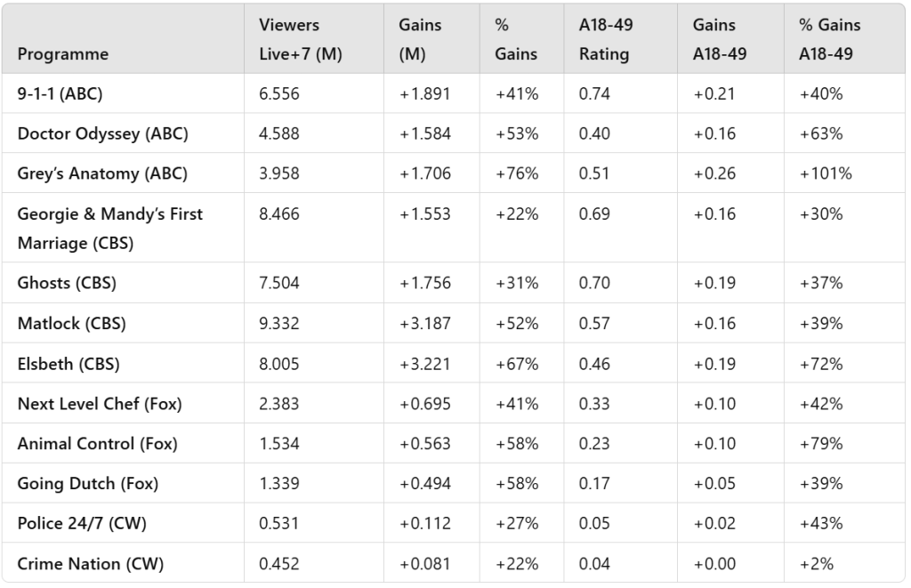Select the Grey's Anatomy (ABC) row
Image resolution: width=911 pixels, height=588 pixels.
pos(102,173)
